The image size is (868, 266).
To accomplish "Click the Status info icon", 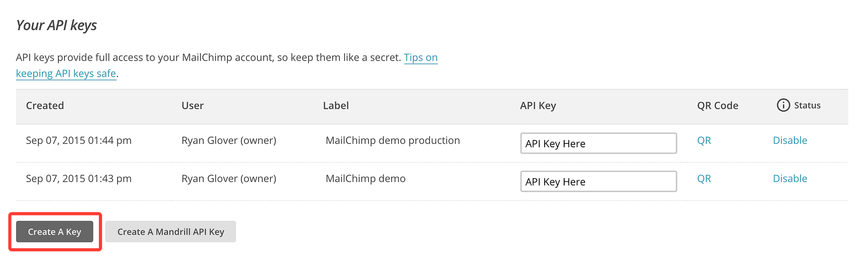I will pyautogui.click(x=783, y=105).
